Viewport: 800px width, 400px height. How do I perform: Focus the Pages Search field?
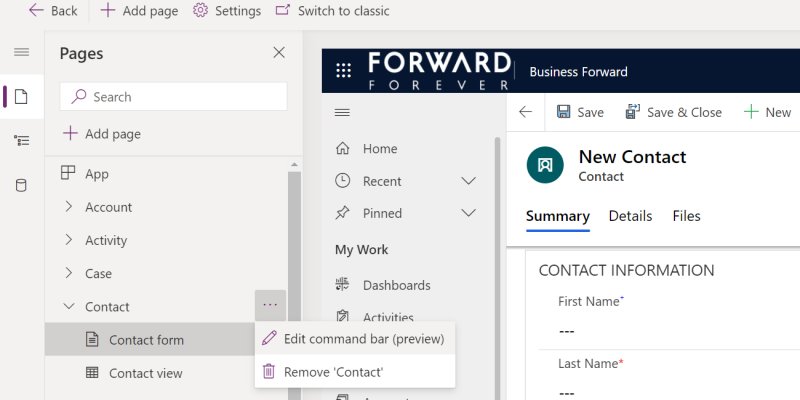(173, 96)
